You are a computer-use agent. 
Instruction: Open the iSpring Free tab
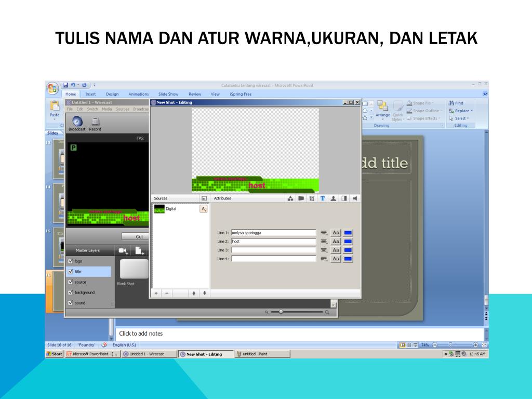tap(241, 95)
